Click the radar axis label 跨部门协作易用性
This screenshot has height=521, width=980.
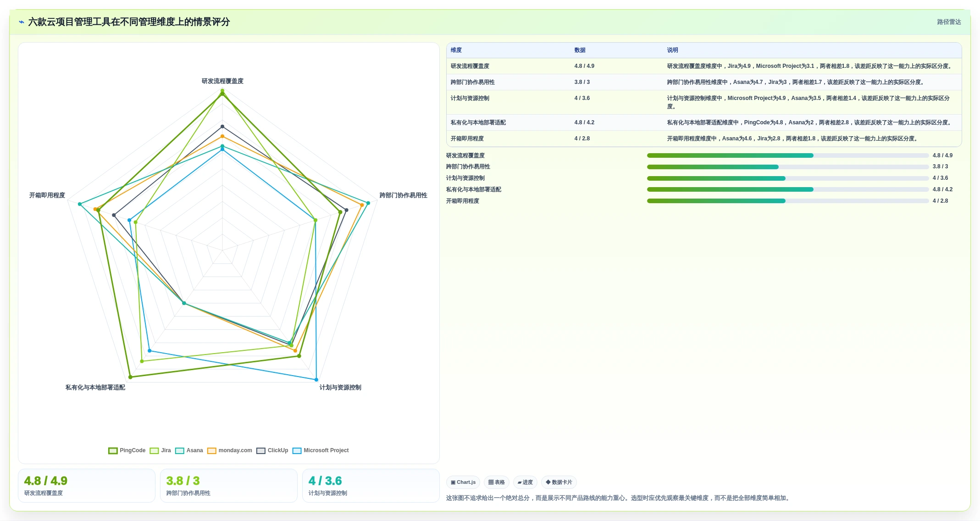coord(403,195)
